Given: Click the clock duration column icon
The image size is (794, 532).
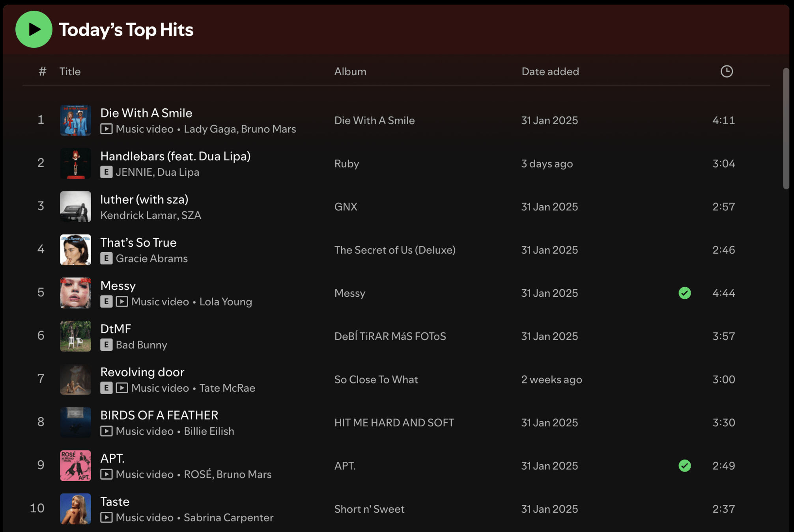Looking at the screenshot, I should coord(727,71).
